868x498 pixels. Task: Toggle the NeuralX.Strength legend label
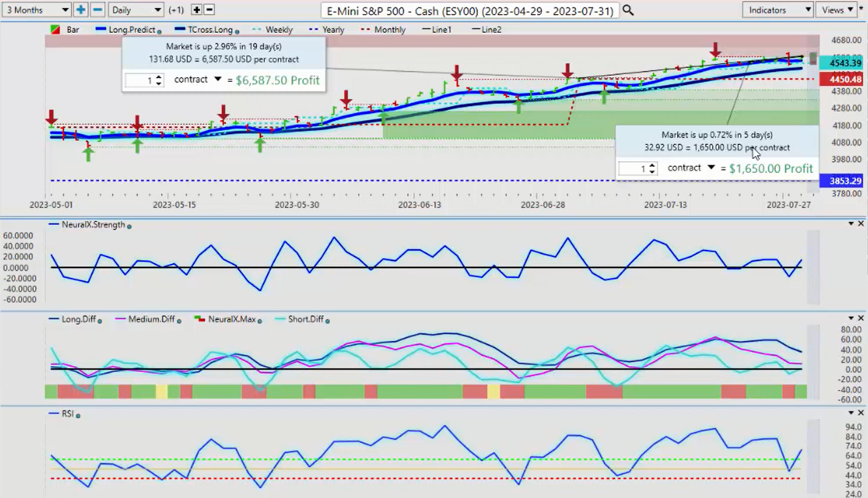94,224
